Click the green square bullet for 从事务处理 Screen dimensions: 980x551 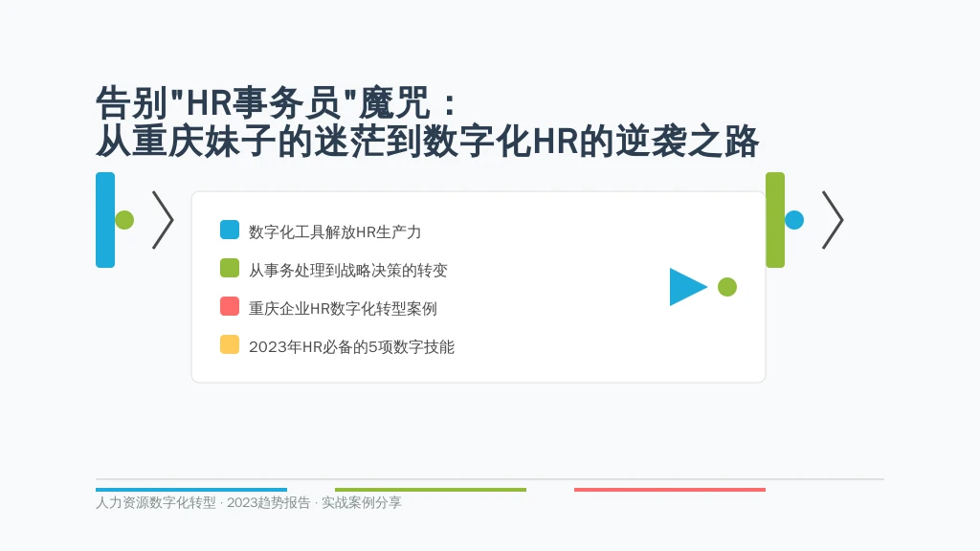click(x=230, y=268)
